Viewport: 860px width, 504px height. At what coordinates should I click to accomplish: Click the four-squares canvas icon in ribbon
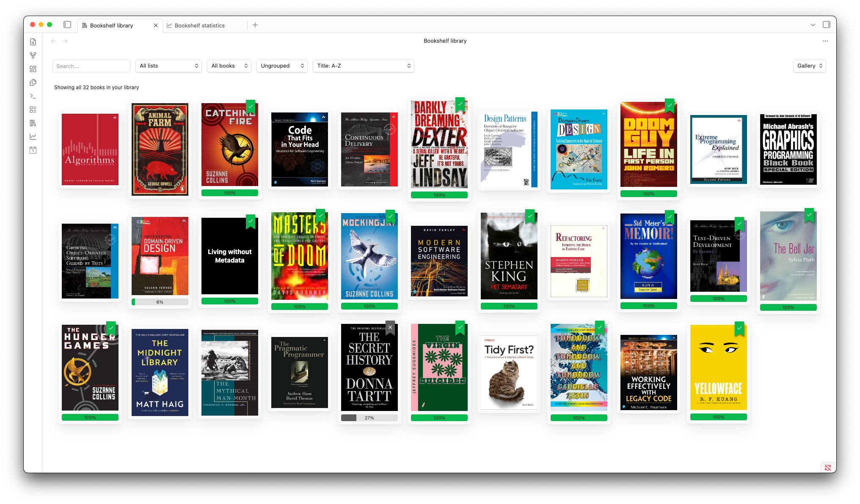(33, 69)
